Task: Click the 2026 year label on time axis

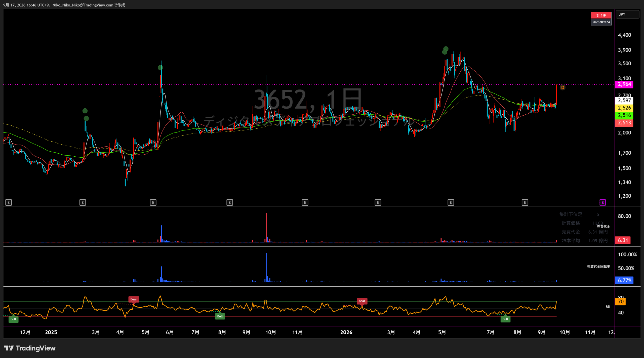Action: [346, 332]
